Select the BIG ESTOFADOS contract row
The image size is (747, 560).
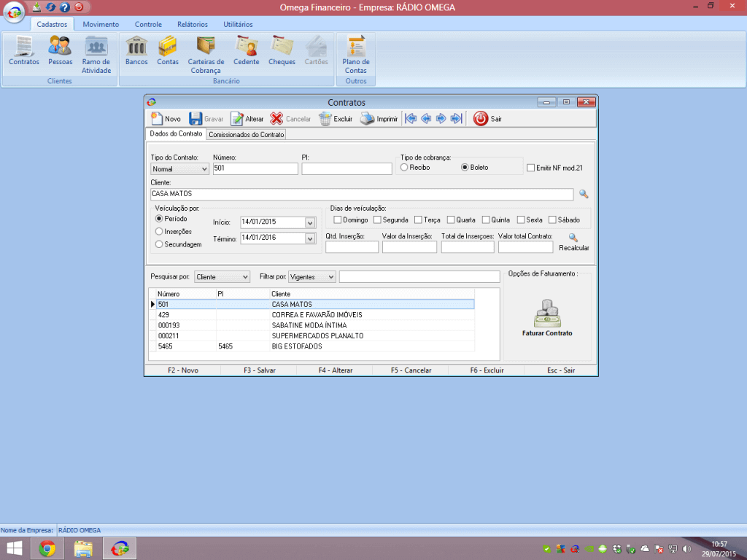(296, 346)
